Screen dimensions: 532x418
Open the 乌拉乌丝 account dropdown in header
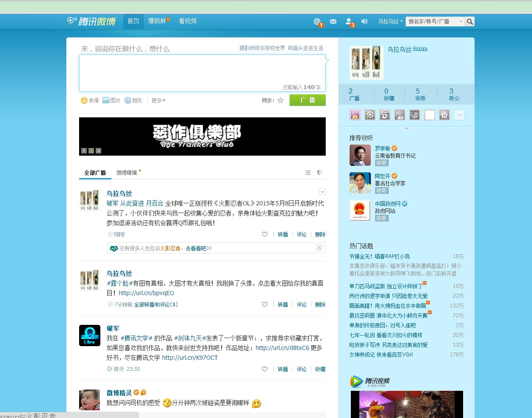(x=390, y=21)
